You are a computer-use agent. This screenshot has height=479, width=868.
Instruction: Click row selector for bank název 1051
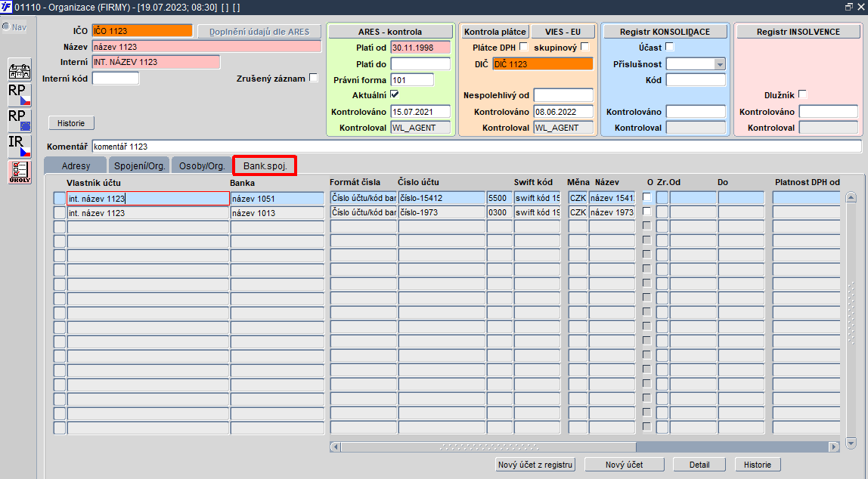60,199
